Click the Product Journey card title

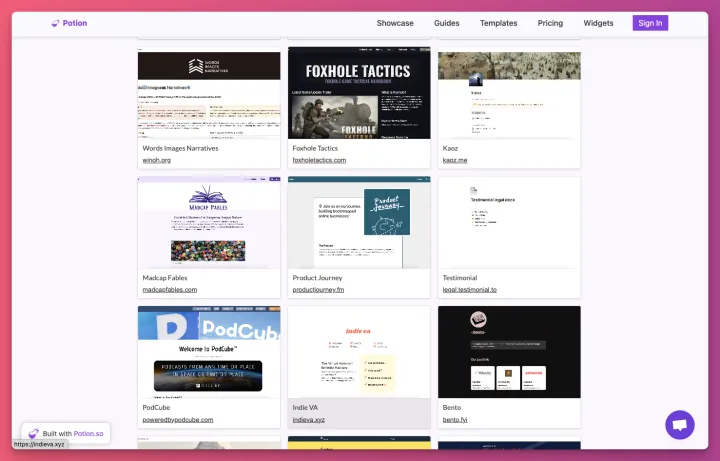(317, 278)
